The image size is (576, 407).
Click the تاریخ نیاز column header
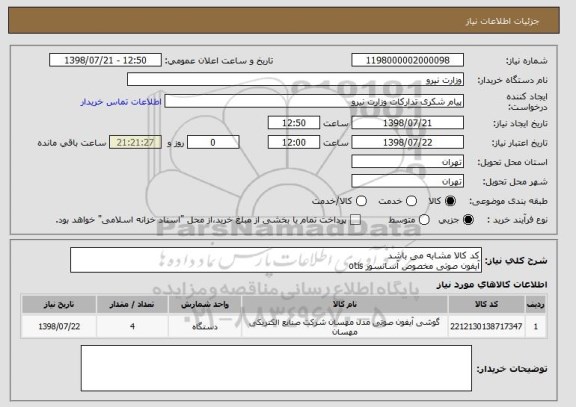click(x=59, y=304)
